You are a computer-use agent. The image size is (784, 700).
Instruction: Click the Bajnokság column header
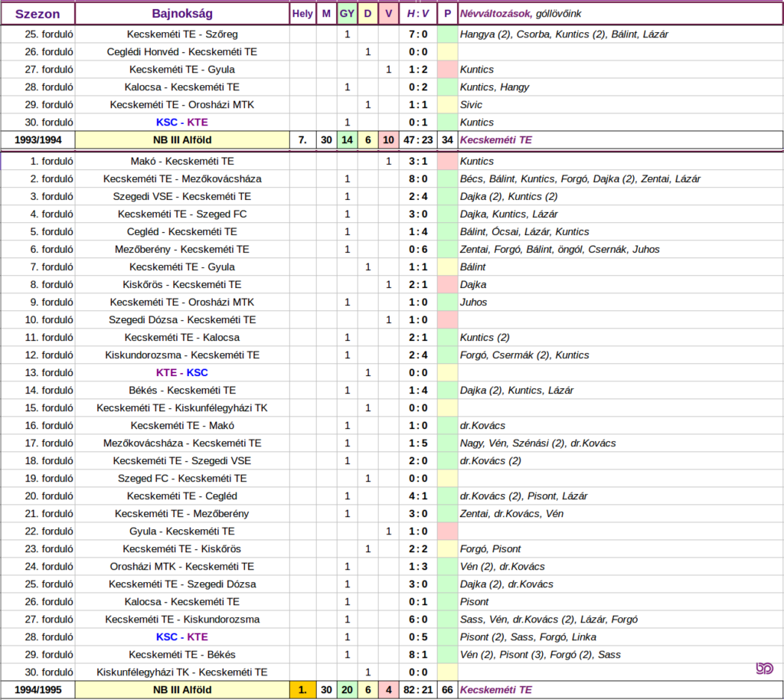(x=182, y=14)
